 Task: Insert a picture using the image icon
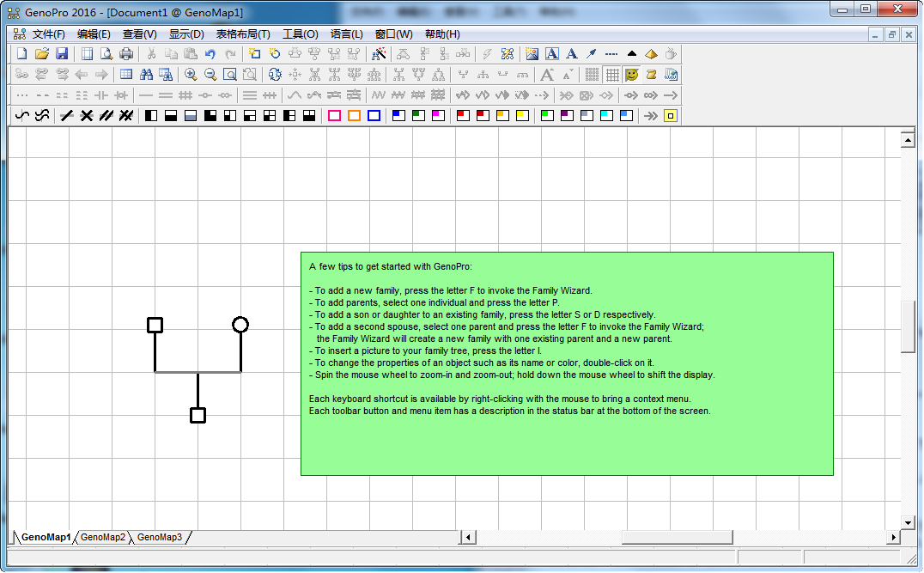click(x=532, y=53)
